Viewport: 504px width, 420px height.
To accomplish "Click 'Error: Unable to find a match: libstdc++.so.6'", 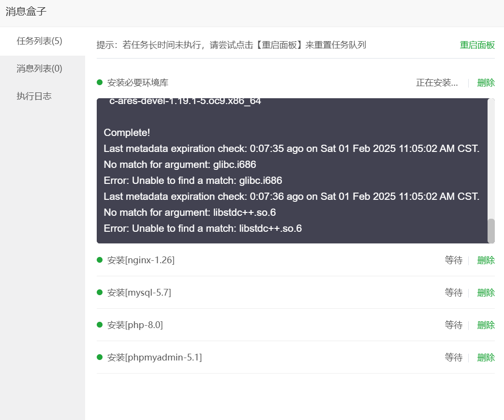I will point(203,229).
